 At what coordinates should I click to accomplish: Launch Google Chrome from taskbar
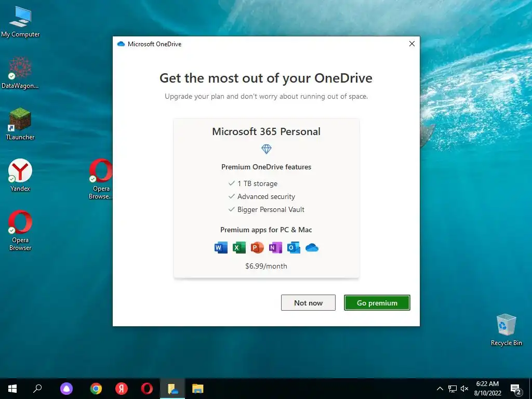96,389
